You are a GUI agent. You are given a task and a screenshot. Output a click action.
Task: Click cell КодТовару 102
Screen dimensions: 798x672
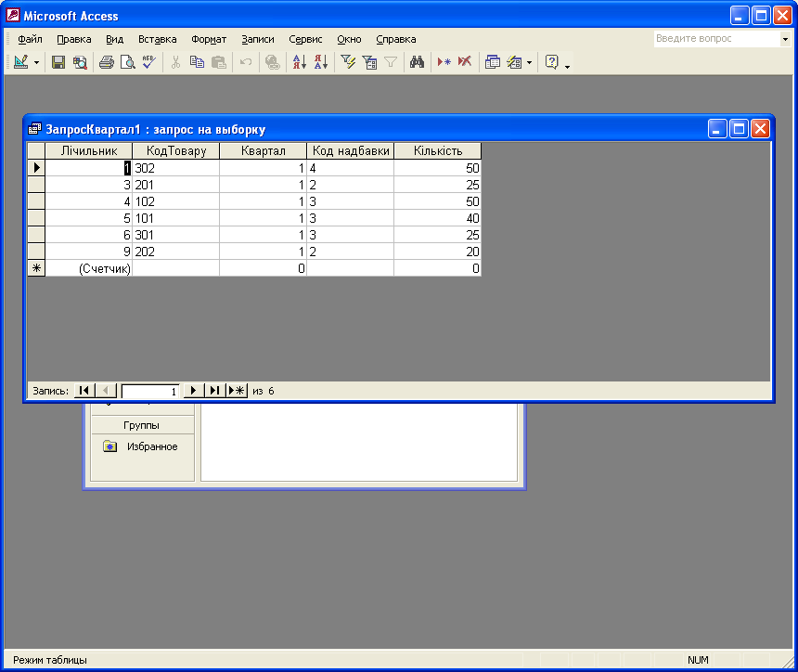(x=176, y=201)
